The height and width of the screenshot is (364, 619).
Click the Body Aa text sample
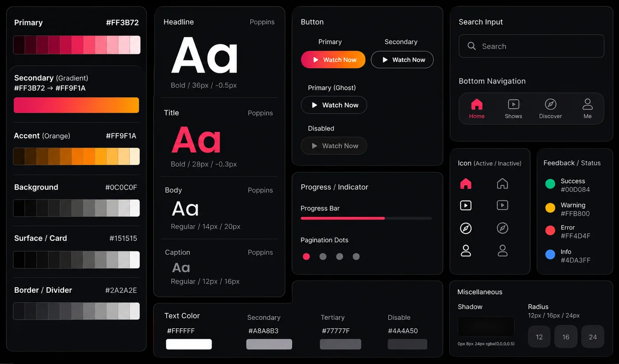coord(185,209)
